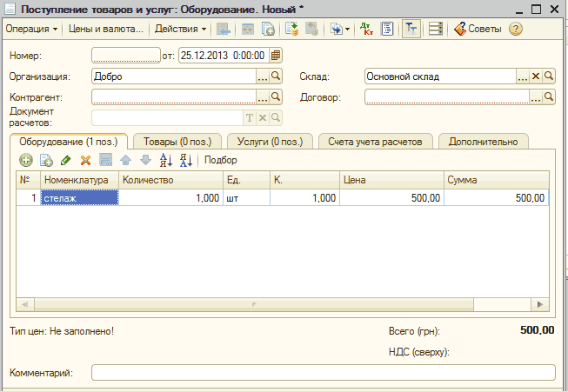The image size is (568, 392).
Task: Click the Дт/Кт postings icon
Action: pos(366,29)
